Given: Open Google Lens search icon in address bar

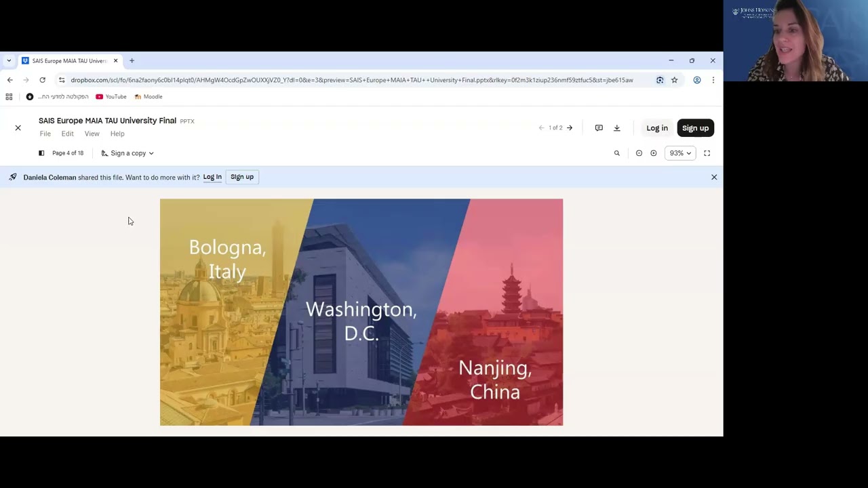Looking at the screenshot, I should click(x=660, y=80).
